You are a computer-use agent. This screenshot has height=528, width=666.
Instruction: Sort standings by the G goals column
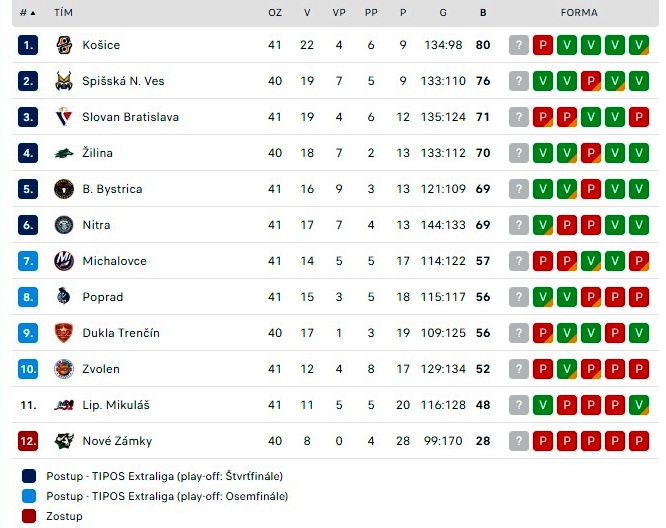(443, 13)
